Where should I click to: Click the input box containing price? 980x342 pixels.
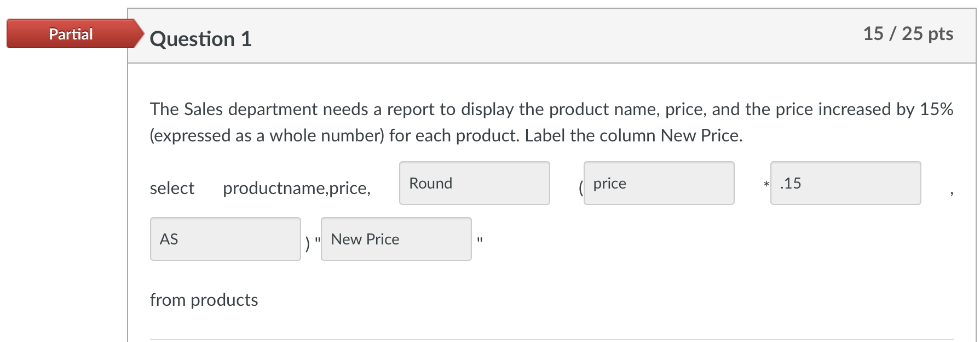click(658, 183)
